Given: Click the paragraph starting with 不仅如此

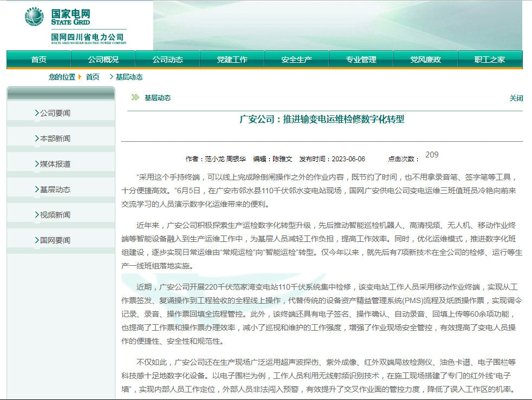Looking at the screenshot, I should (319, 376).
